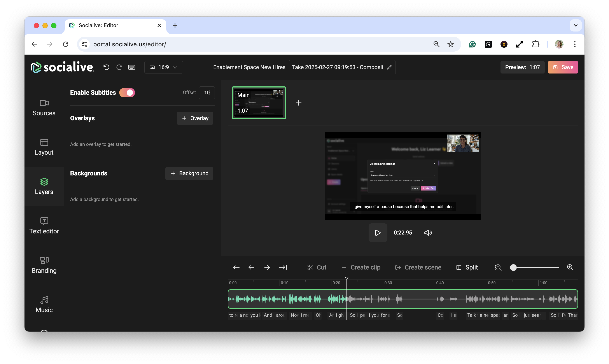Jump to timeline start icon
The image size is (609, 364).
235,267
